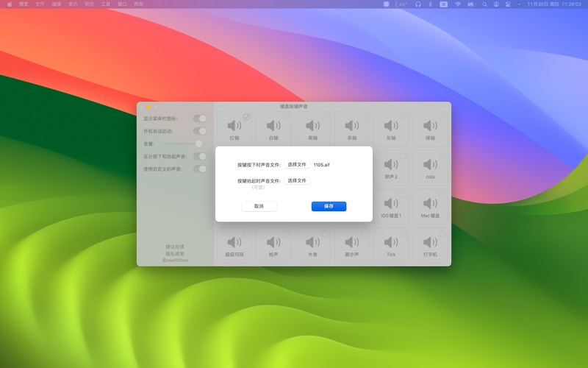Click 保存 to save sound files
Image resolution: width=588 pixels, height=368 pixels.
pyautogui.click(x=329, y=207)
